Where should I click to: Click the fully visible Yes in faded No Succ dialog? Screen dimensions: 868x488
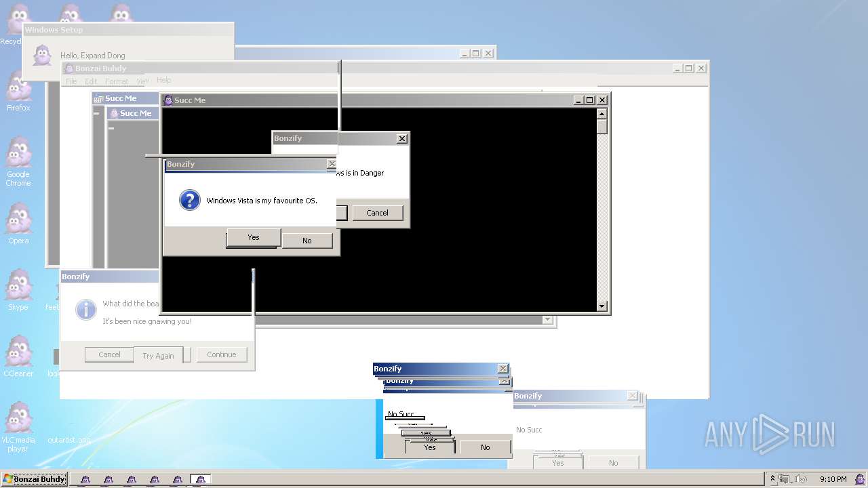558,463
